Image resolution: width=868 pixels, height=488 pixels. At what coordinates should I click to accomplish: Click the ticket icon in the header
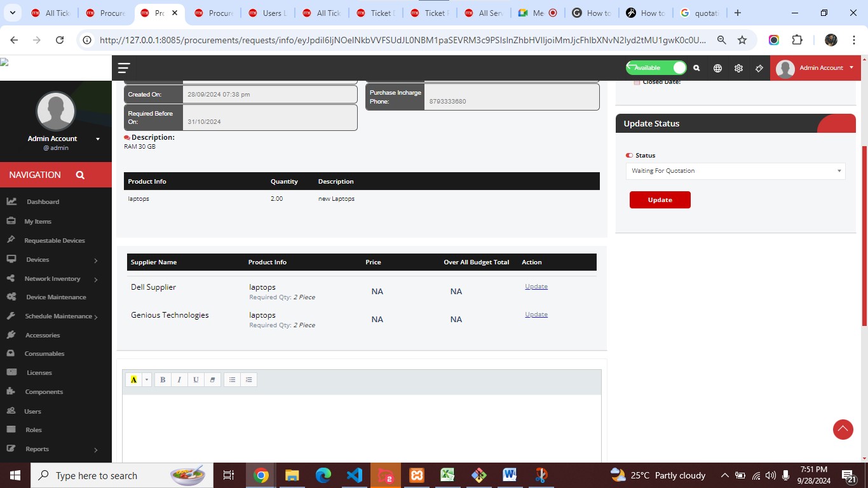(759, 67)
